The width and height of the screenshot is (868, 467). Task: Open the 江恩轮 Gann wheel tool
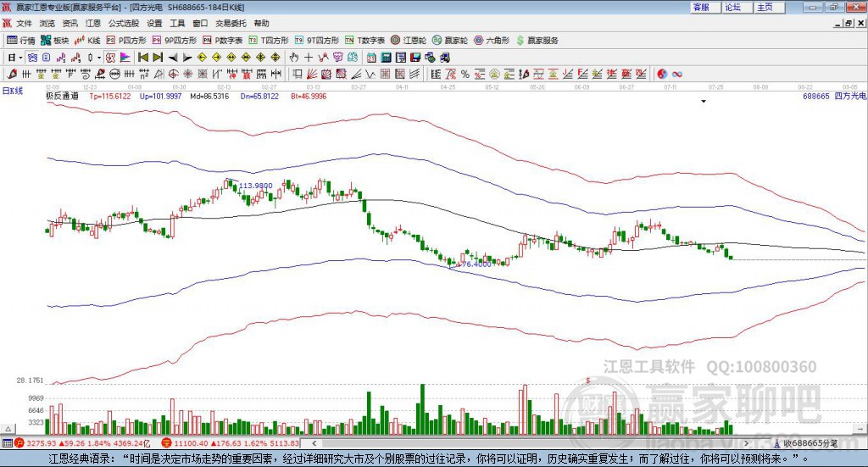409,41
